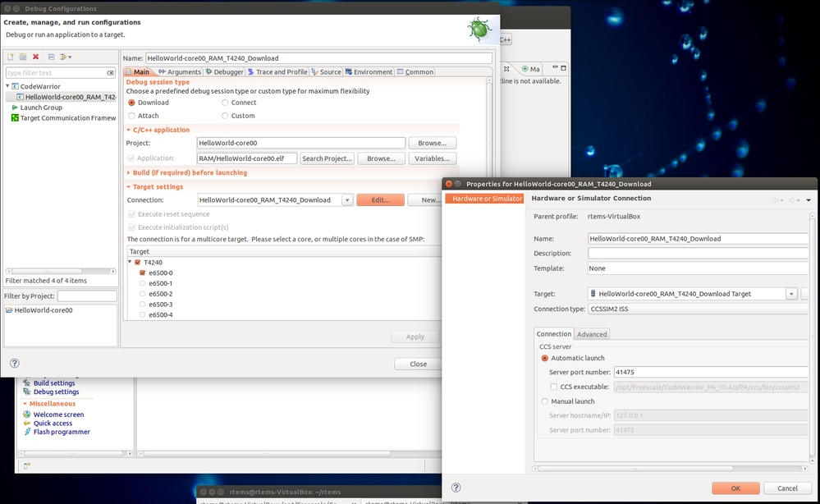The height and width of the screenshot is (504, 820).
Task: Switch to the Environment tab
Action: [369, 71]
